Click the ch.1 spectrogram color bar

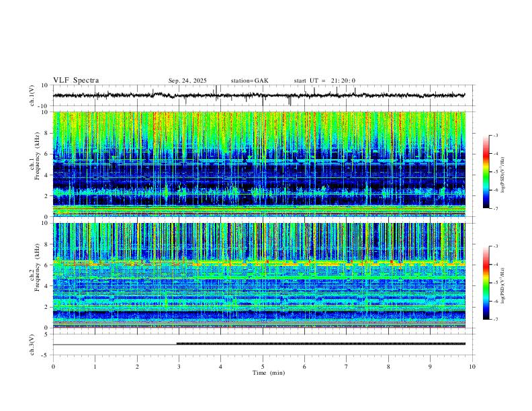pyautogui.click(x=486, y=172)
